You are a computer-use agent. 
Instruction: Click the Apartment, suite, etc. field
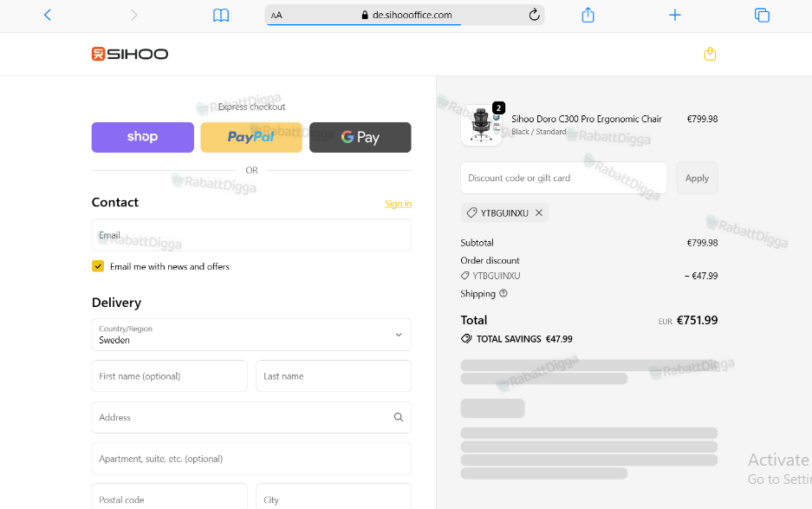[x=251, y=459]
